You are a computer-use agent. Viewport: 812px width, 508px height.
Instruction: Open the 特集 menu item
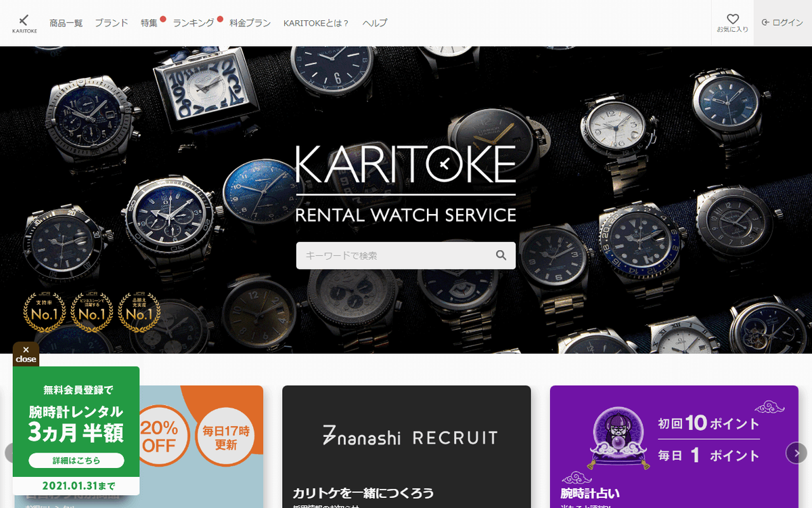pyautogui.click(x=149, y=23)
